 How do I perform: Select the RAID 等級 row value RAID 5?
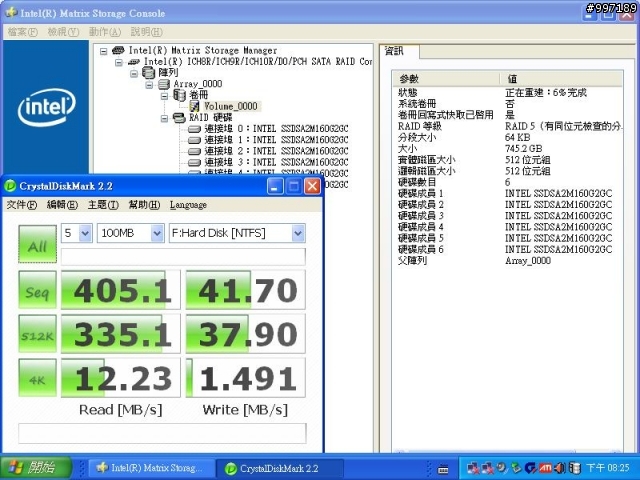(563, 126)
